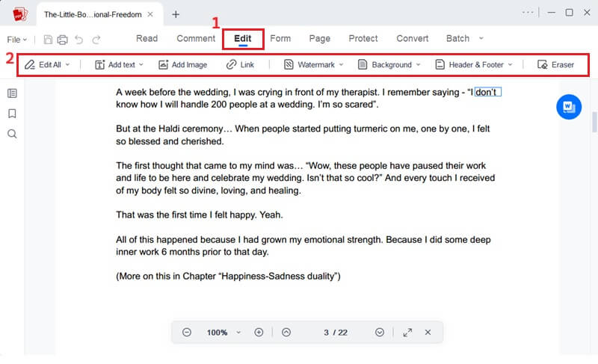
Task: Open the bookmarks panel icon
Action: [x=12, y=114]
